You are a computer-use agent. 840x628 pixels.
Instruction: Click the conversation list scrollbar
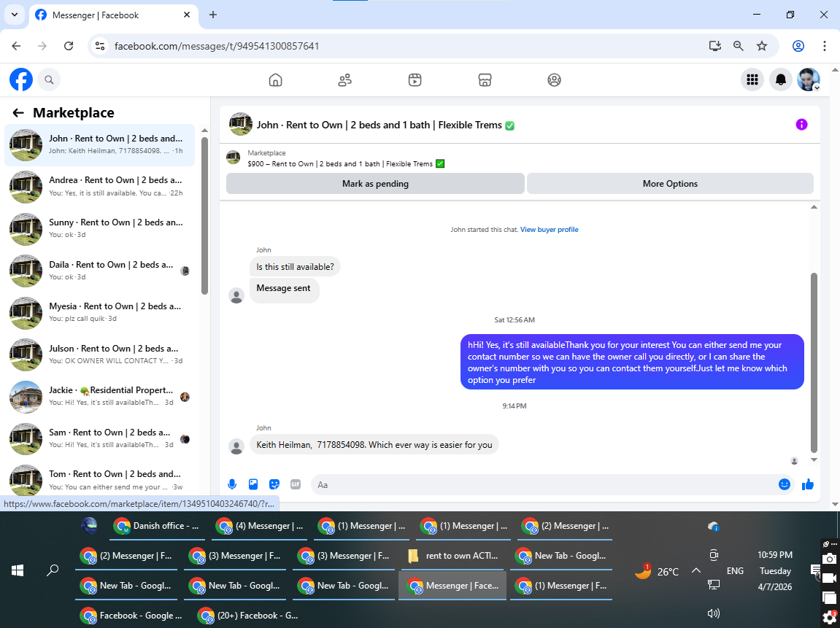tap(204, 215)
